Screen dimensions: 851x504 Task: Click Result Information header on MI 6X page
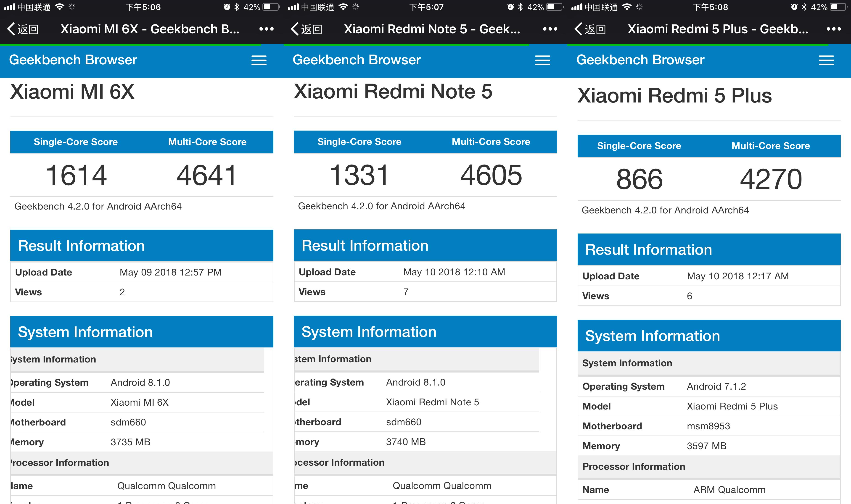tap(142, 246)
